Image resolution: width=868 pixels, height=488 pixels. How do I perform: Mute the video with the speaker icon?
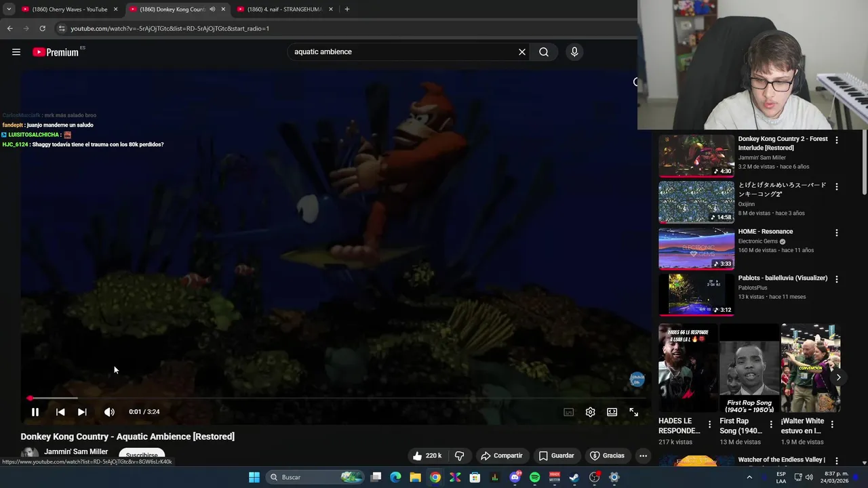pyautogui.click(x=109, y=412)
